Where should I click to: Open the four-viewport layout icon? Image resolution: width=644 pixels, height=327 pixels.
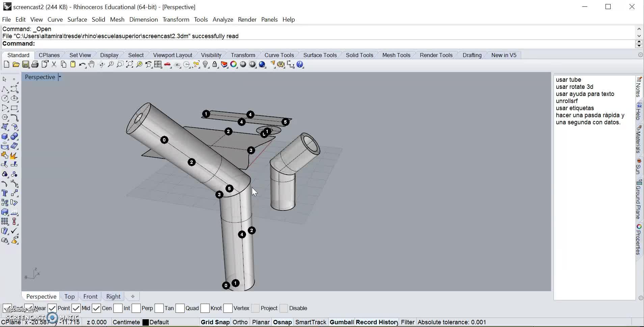(158, 65)
